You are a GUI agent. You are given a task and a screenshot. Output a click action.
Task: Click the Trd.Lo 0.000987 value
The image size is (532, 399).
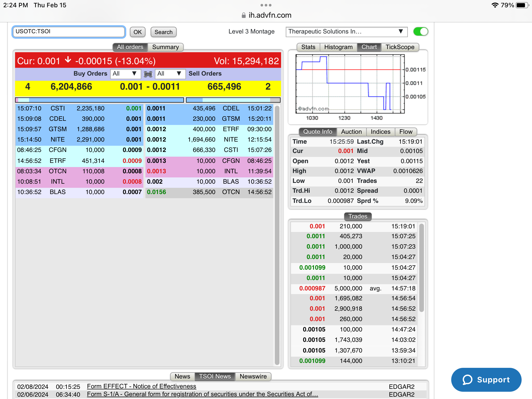point(341,201)
